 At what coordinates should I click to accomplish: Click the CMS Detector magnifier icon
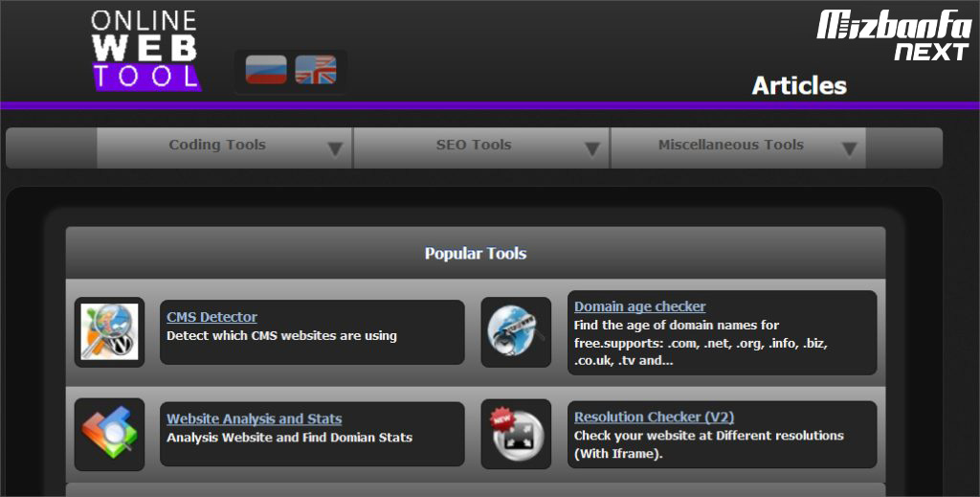coord(109,332)
